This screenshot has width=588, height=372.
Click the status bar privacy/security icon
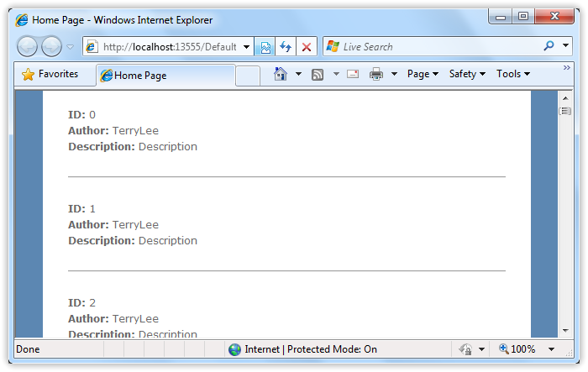pyautogui.click(x=465, y=349)
